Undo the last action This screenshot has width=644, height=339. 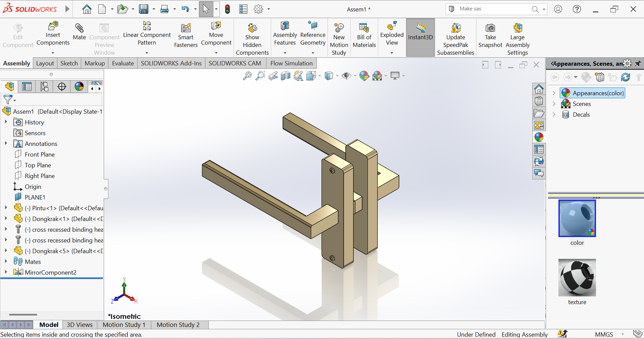pyautogui.click(x=185, y=9)
